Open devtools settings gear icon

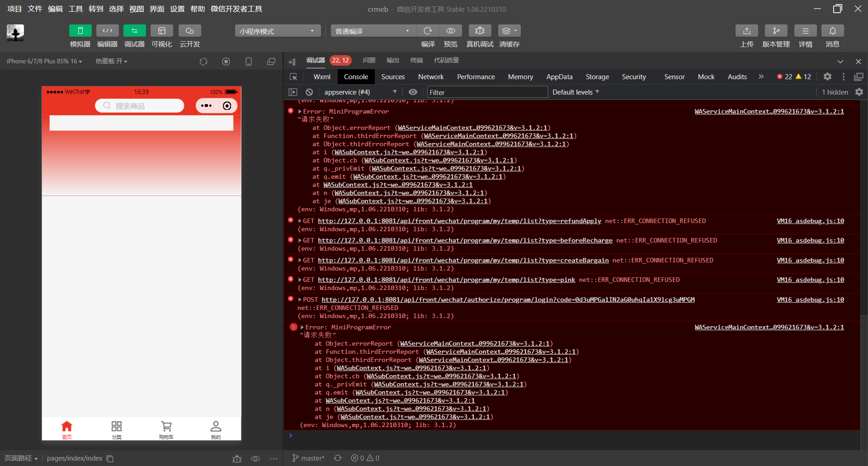pyautogui.click(x=827, y=76)
